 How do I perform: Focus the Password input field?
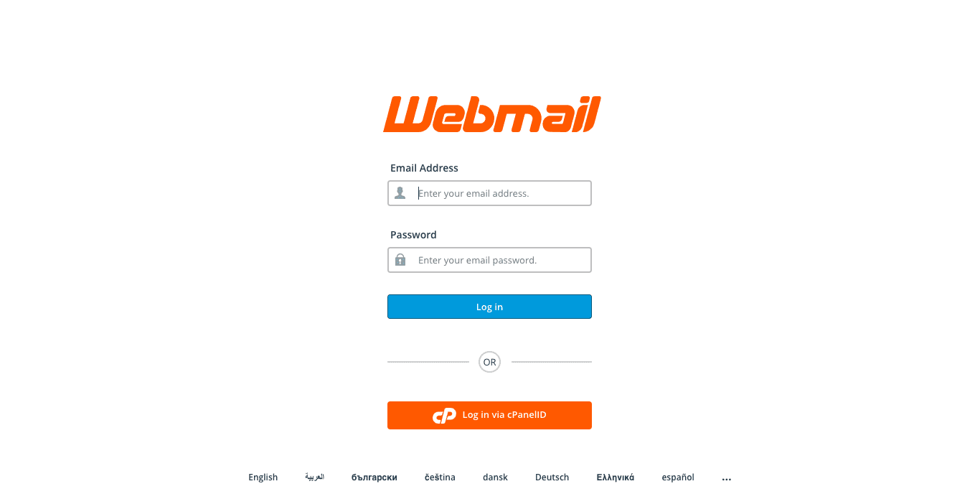489,260
